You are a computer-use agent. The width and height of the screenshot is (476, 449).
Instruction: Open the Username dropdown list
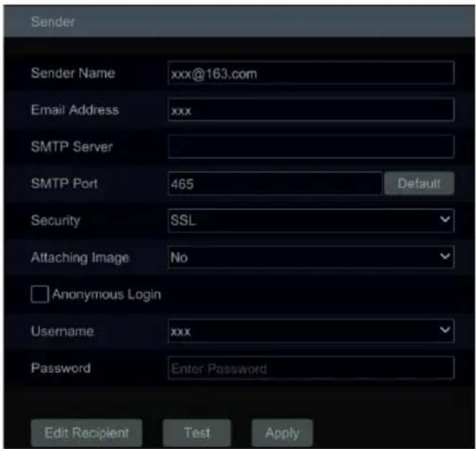pyautogui.click(x=311, y=331)
